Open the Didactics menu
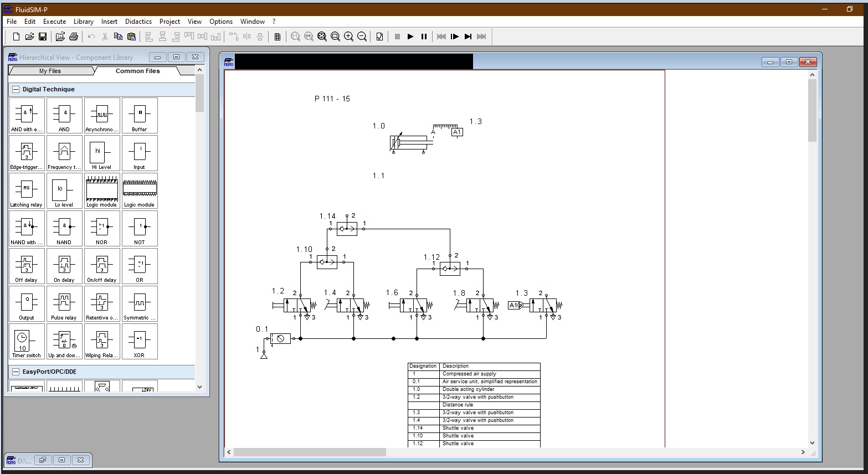Image resolution: width=868 pixels, height=474 pixels. tap(138, 22)
